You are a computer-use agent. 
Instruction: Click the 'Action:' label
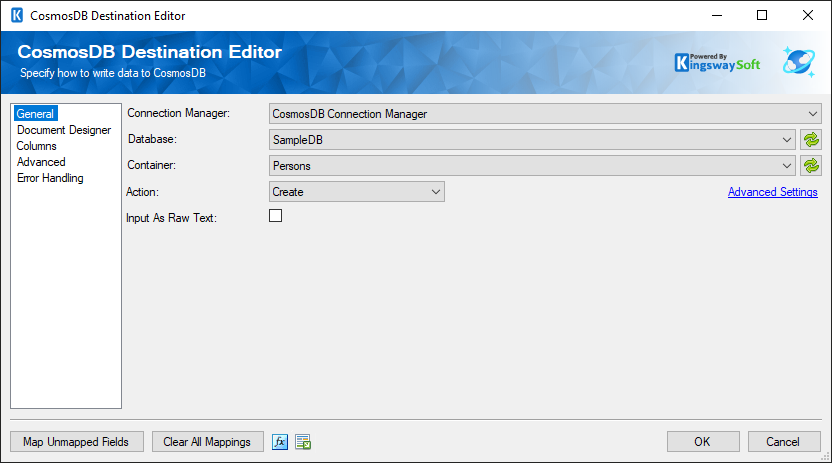142,192
